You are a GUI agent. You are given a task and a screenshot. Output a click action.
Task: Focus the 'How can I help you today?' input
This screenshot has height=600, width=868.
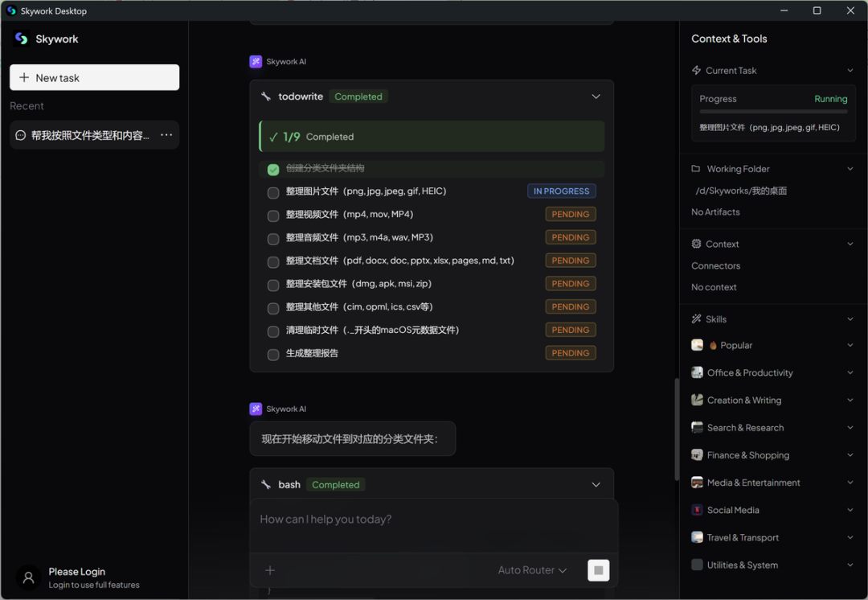coord(433,525)
